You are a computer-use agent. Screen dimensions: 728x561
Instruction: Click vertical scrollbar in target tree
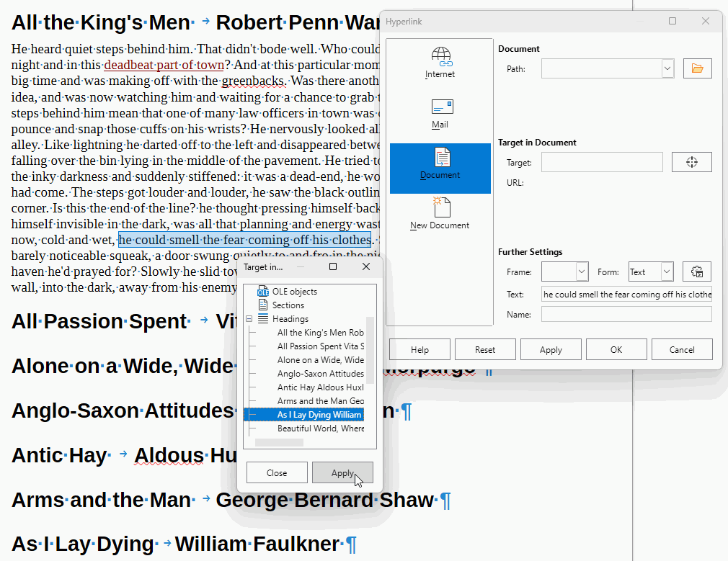pos(370,350)
